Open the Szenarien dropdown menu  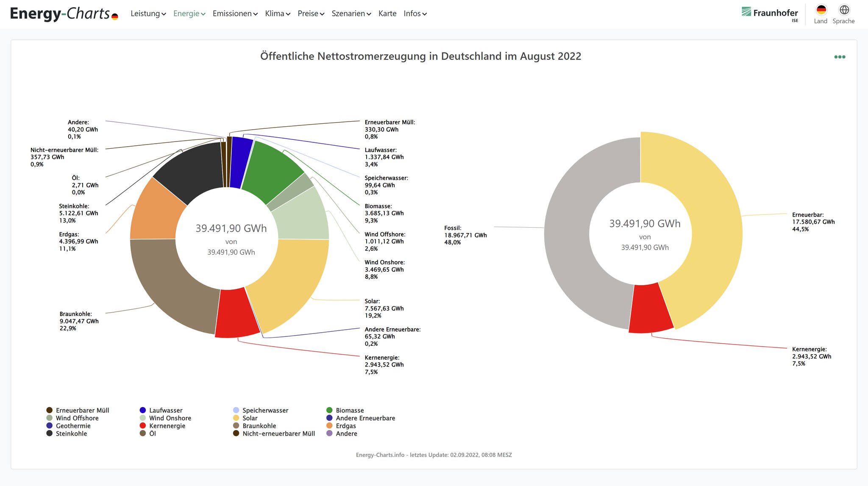pos(351,14)
